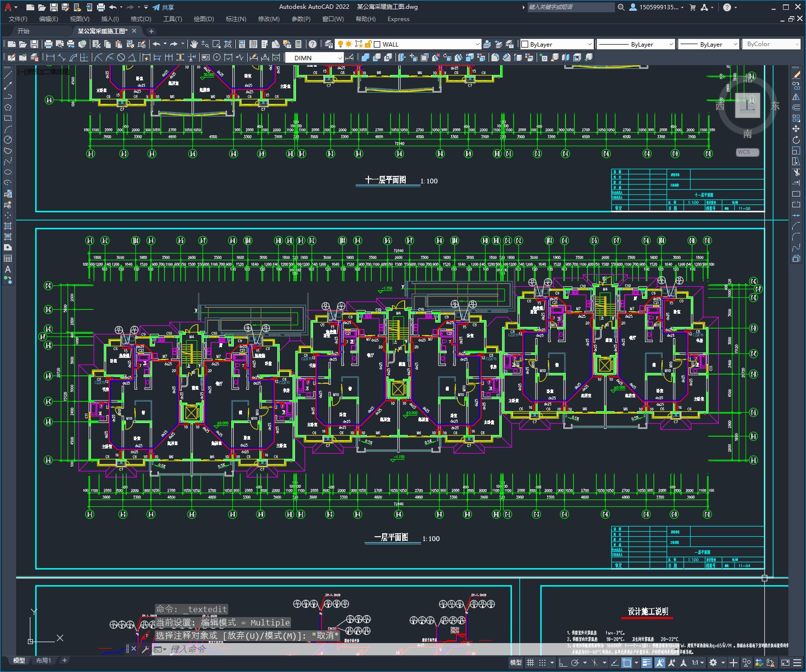Toggle lineweight display in status bar
Screen dimensions: 806x672
point(647,663)
